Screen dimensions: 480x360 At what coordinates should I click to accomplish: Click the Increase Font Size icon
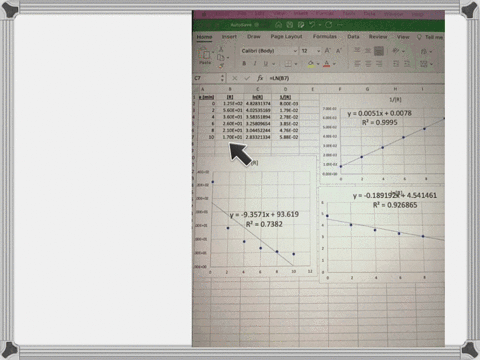(x=327, y=51)
